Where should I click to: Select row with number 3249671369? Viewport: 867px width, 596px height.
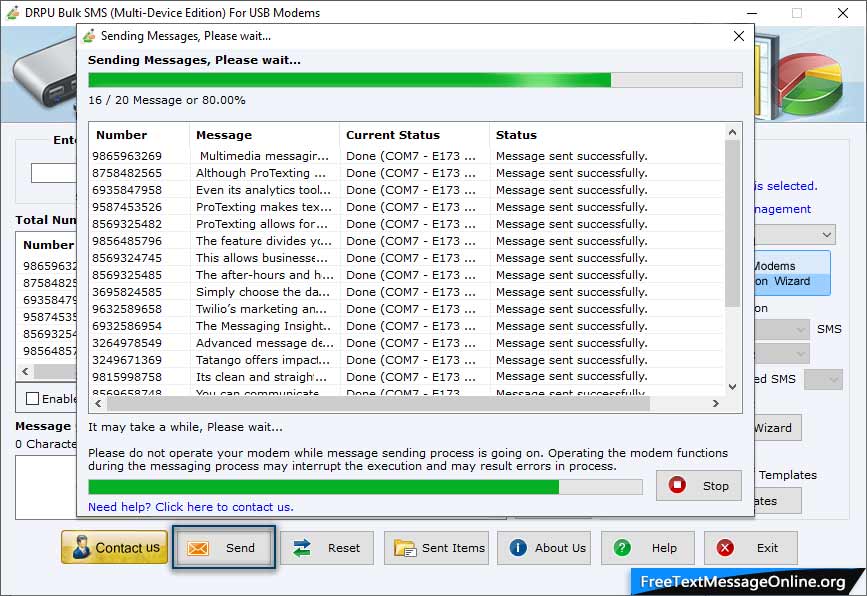click(406, 360)
